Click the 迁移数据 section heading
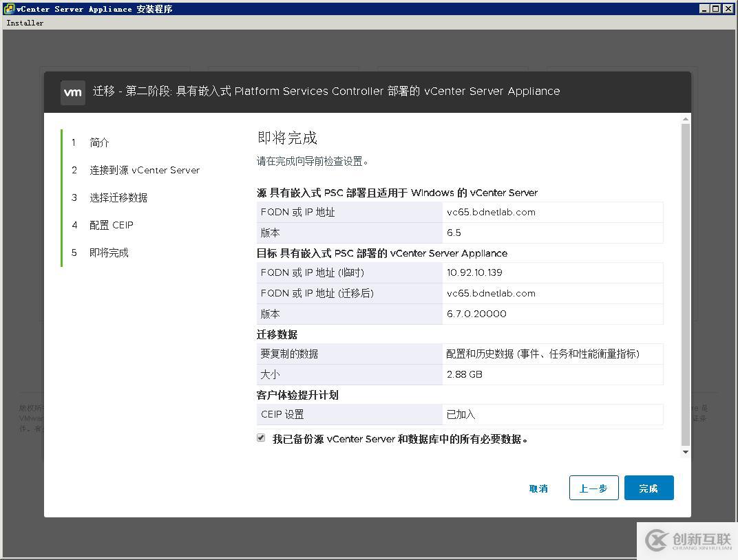 (x=277, y=334)
